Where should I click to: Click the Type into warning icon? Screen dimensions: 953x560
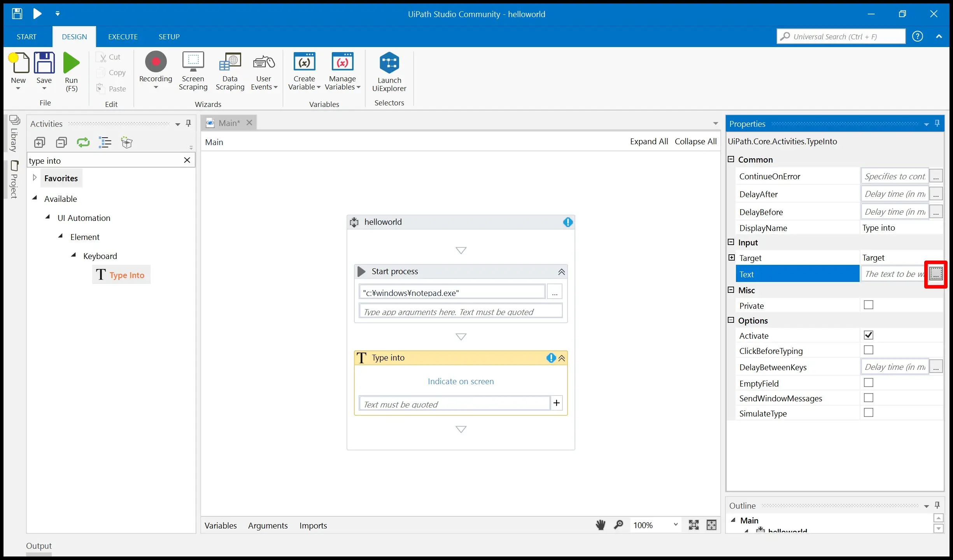point(551,358)
